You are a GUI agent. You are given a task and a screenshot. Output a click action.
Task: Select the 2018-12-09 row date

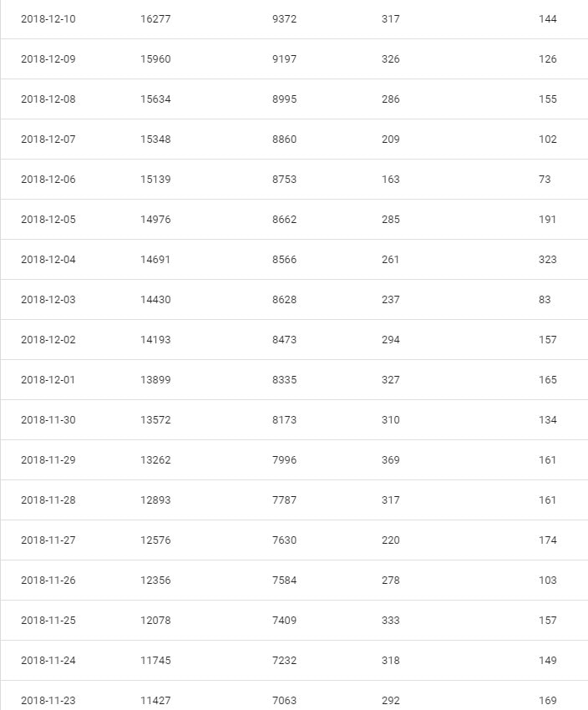coord(48,59)
